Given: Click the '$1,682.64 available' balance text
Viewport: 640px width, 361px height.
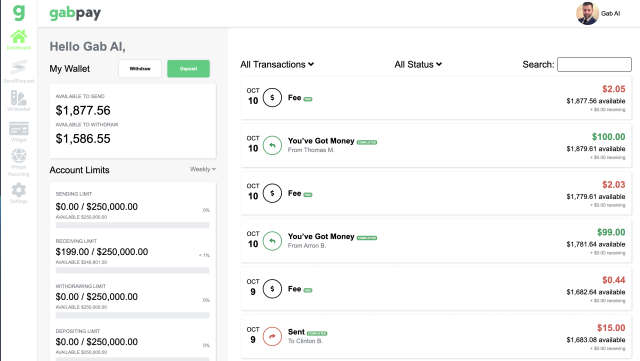Looking at the screenshot, I should point(596,292).
